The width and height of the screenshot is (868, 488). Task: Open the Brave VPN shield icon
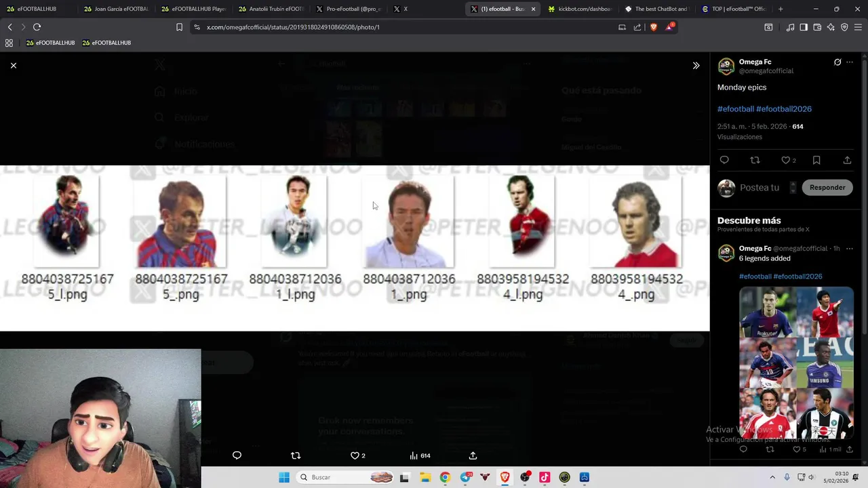pos(844,27)
